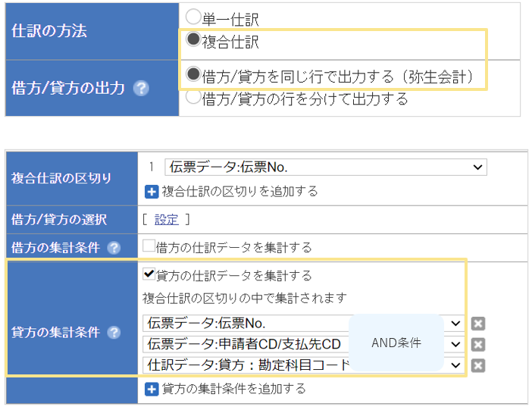Open the 設定 link for 借方/貸方の選択
The image size is (532, 407).
coord(166,220)
